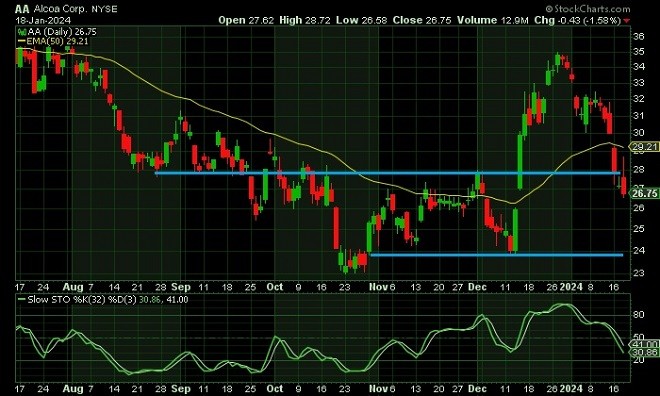The image size is (660, 396).
Task: Click the EMA(50) legend line swatch
Action: coord(21,41)
